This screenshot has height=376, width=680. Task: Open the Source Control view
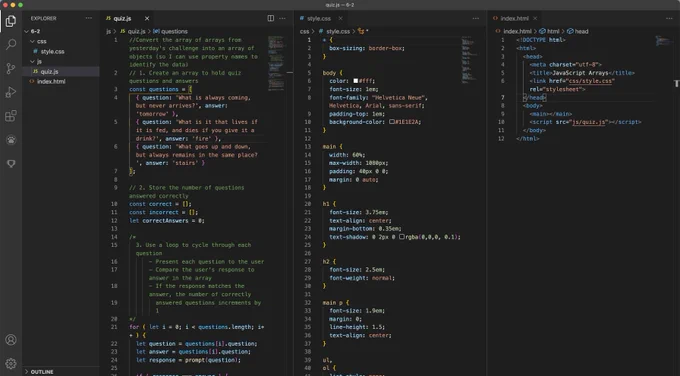[x=11, y=68]
